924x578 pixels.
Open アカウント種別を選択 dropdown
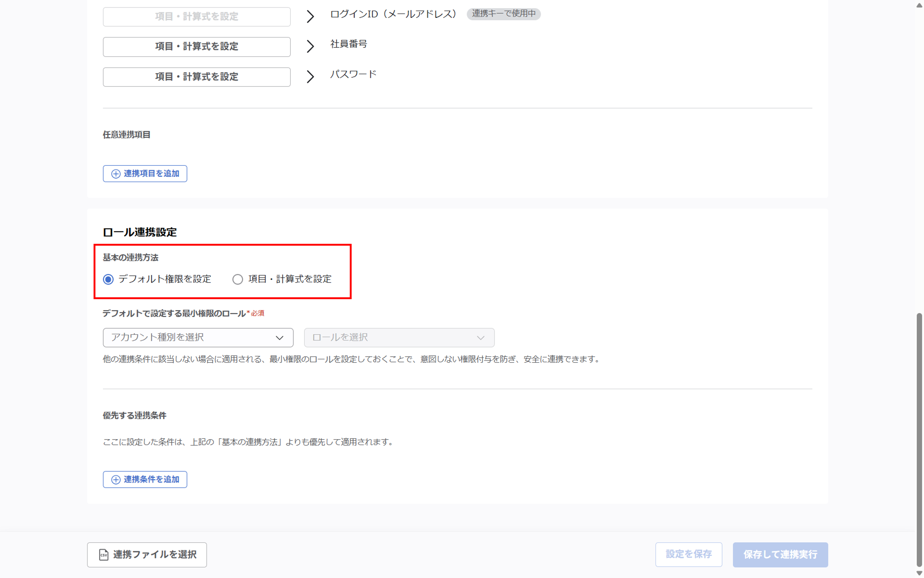(198, 337)
